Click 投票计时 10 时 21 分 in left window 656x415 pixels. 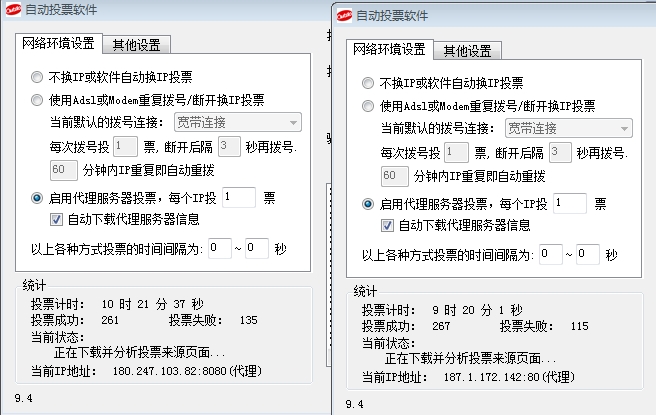click(152, 304)
